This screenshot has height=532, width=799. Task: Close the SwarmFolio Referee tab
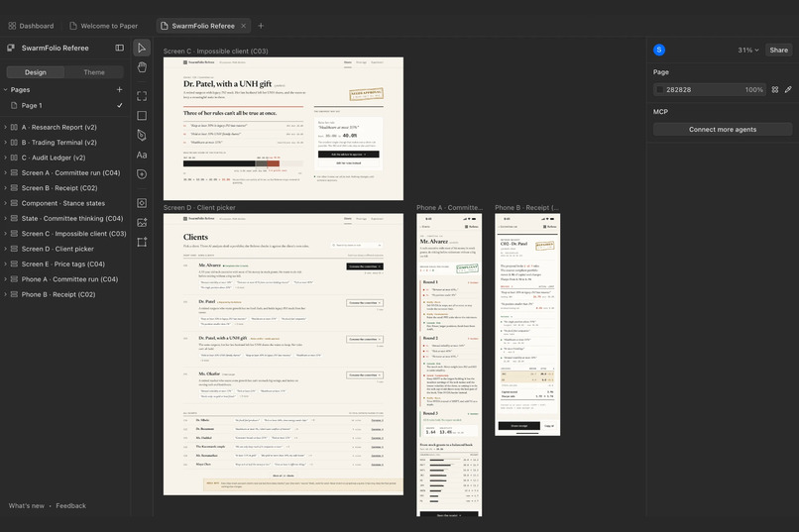click(244, 26)
